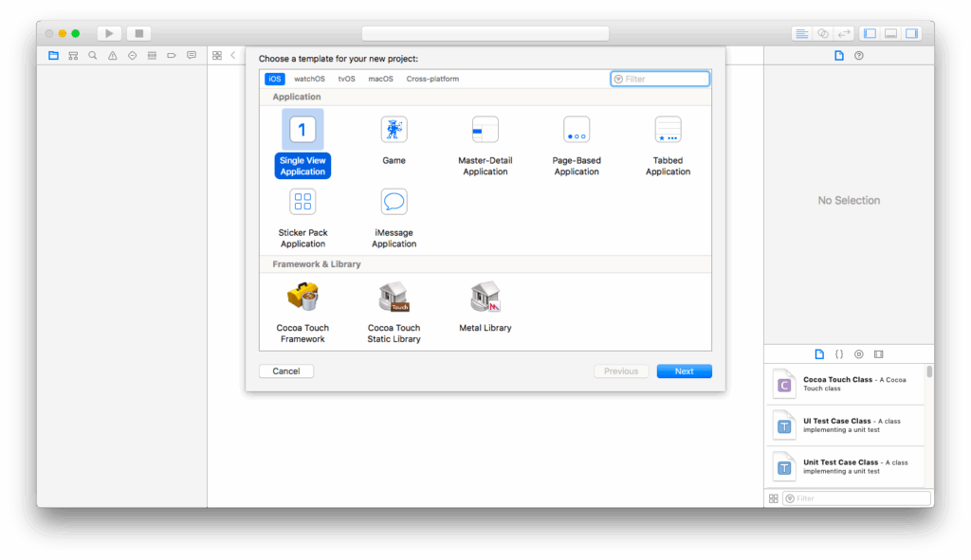971x560 pixels.
Task: Select the Cocoa Touch Framework icon
Action: 302,298
